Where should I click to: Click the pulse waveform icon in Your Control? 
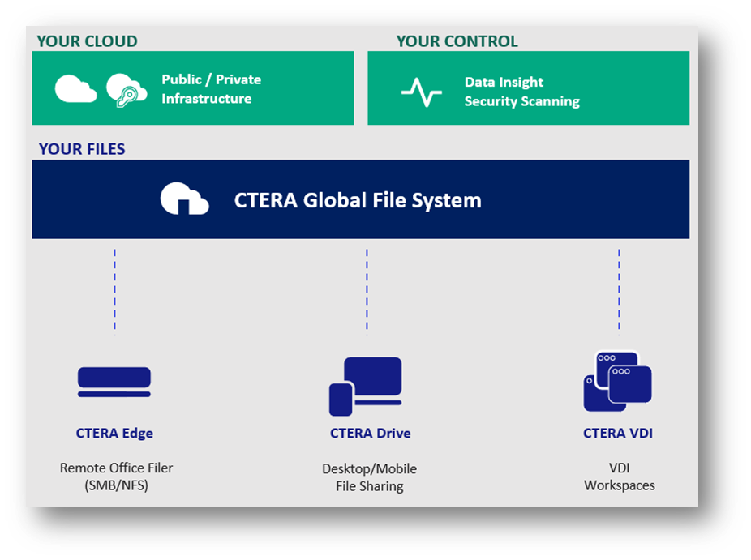coord(422,92)
